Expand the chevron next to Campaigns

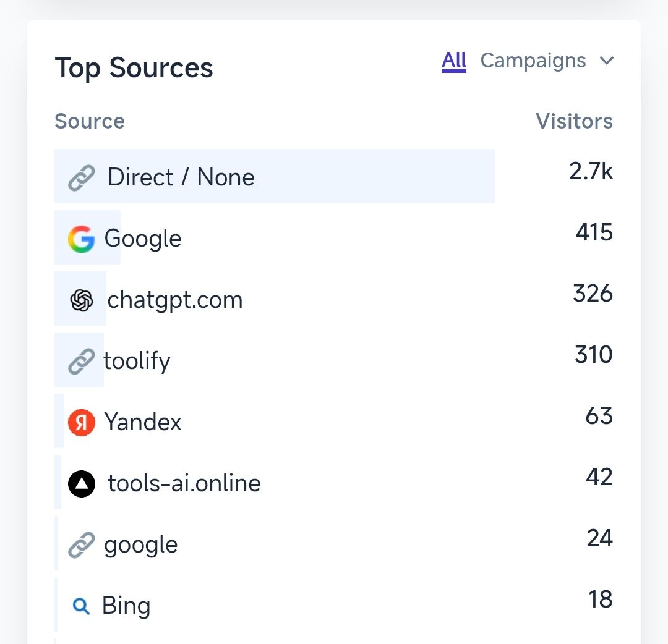(x=607, y=61)
